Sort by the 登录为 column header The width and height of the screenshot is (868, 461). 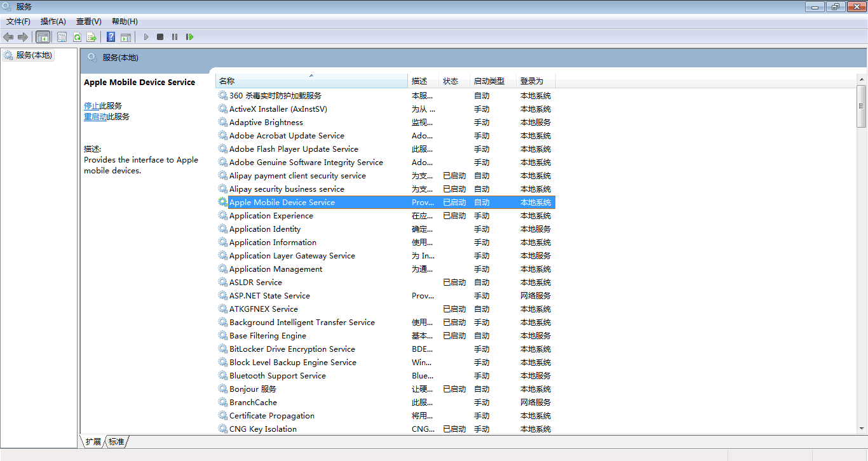click(x=536, y=81)
